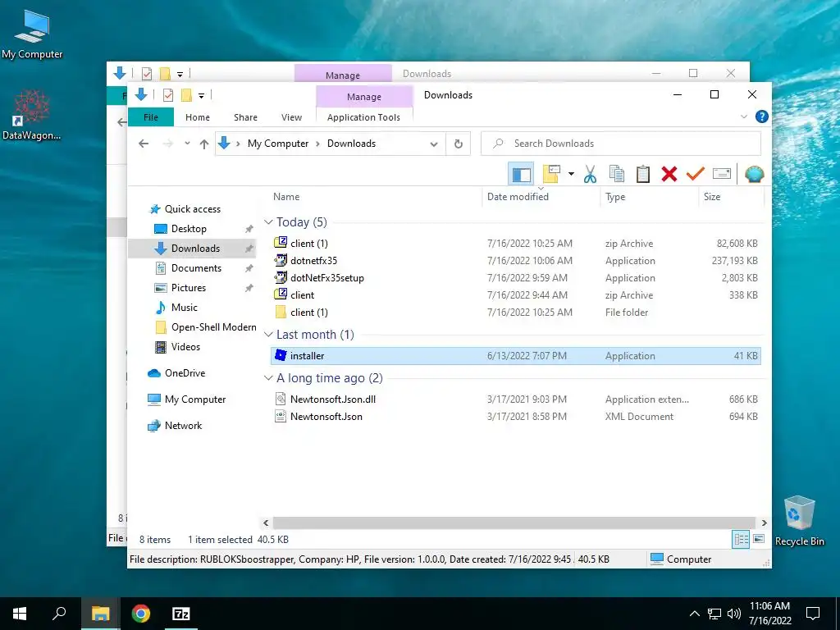Viewport: 840px width, 630px height.
Task: Open Videos in the navigation pane
Action: 185,347
